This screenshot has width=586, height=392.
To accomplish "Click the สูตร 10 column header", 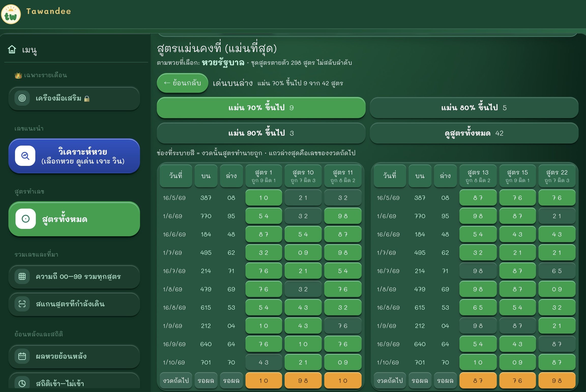I will 303,176.
